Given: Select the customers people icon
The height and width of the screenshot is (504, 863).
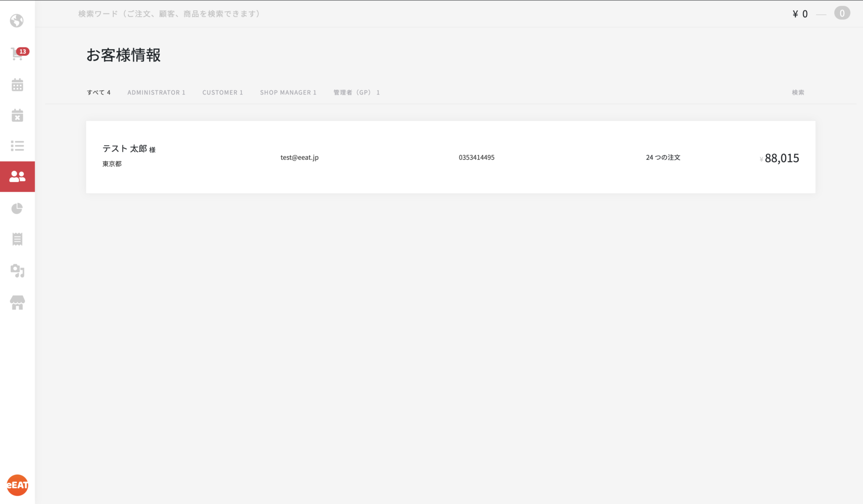Looking at the screenshot, I should point(17,177).
